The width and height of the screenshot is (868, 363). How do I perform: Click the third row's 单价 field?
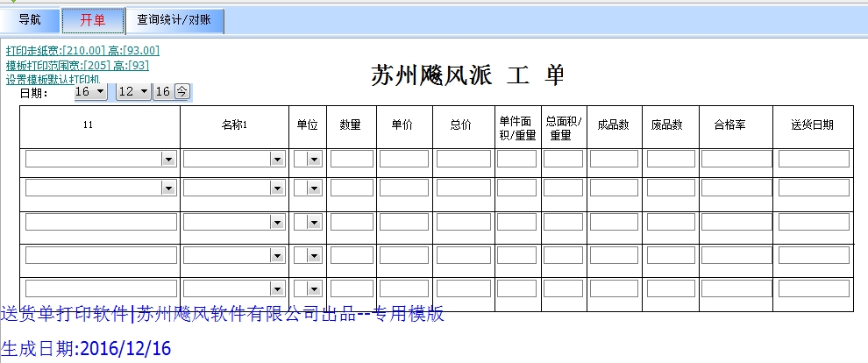coord(404,222)
